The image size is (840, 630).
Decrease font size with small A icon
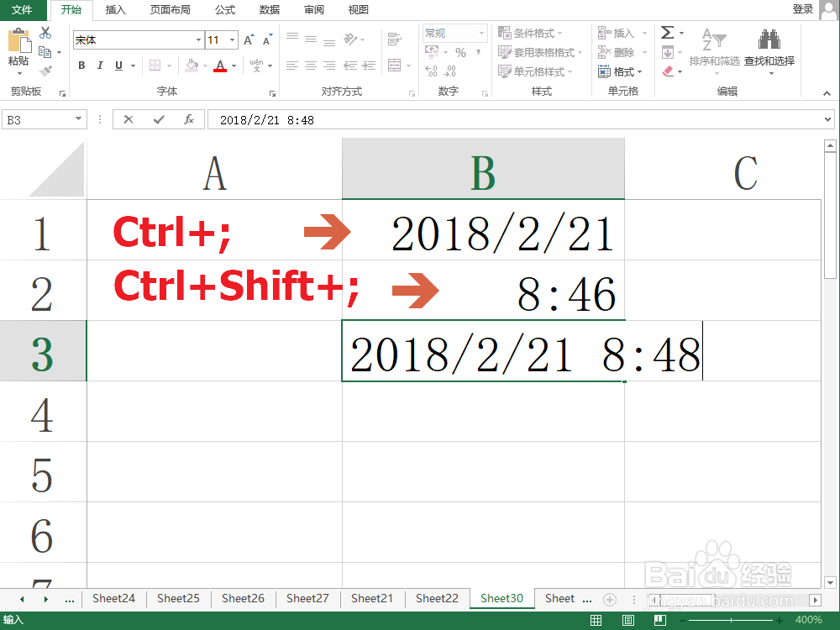(267, 39)
